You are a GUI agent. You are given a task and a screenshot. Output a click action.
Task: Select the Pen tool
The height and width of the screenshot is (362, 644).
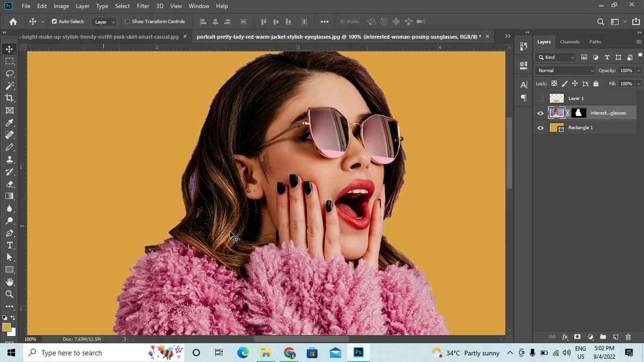click(10, 233)
